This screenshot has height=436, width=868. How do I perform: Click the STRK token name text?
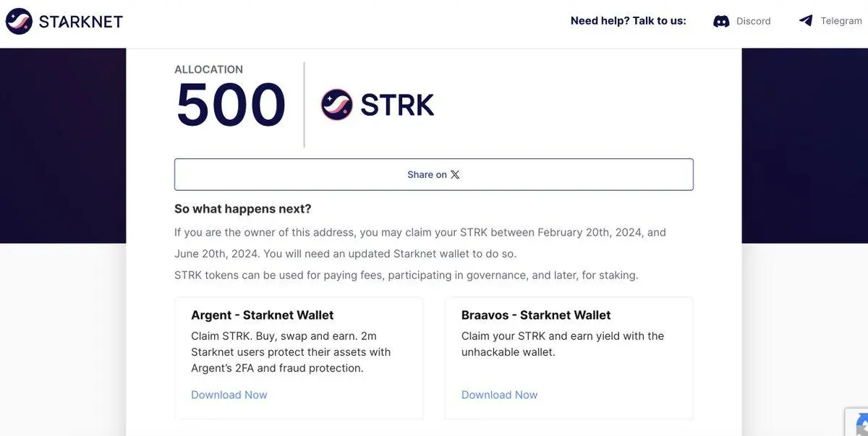[397, 106]
